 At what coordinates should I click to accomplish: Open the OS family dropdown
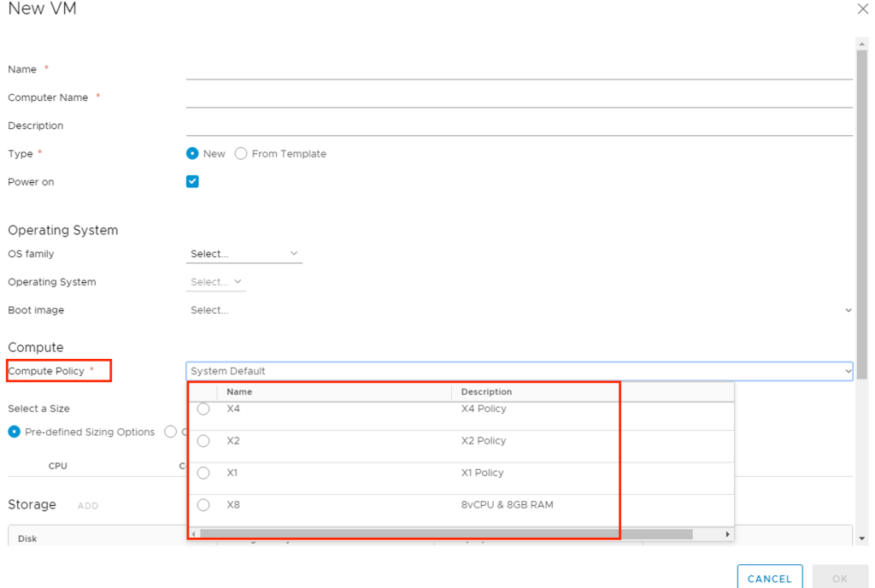(244, 254)
